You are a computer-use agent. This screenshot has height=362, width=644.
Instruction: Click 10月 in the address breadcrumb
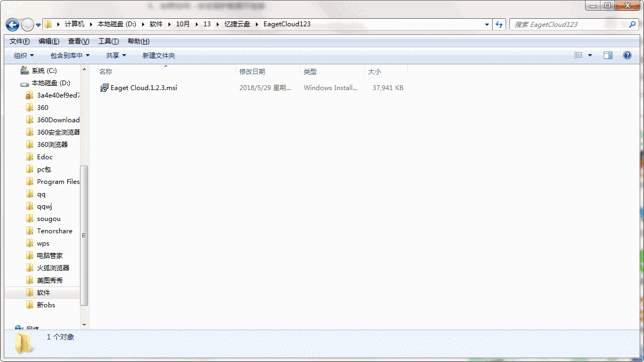click(x=183, y=24)
